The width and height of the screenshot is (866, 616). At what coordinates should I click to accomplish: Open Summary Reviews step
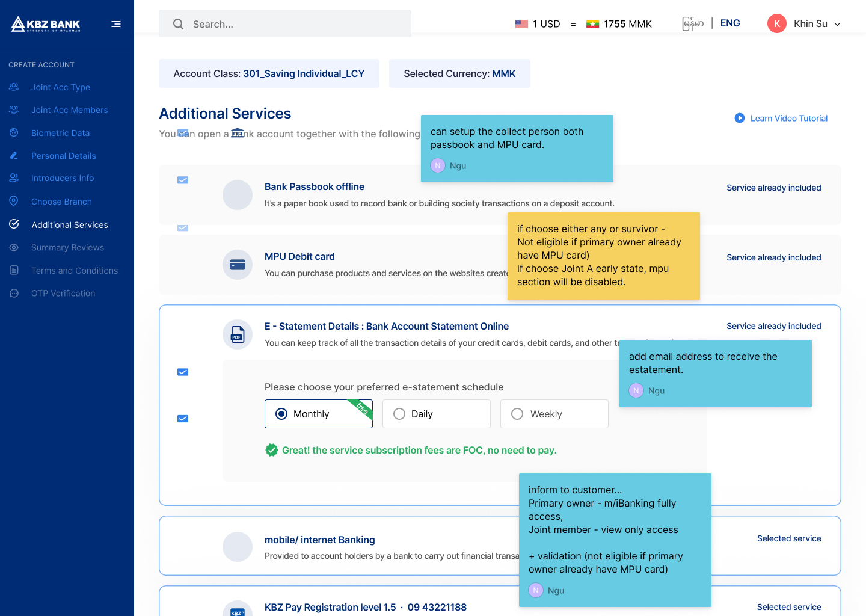point(67,247)
